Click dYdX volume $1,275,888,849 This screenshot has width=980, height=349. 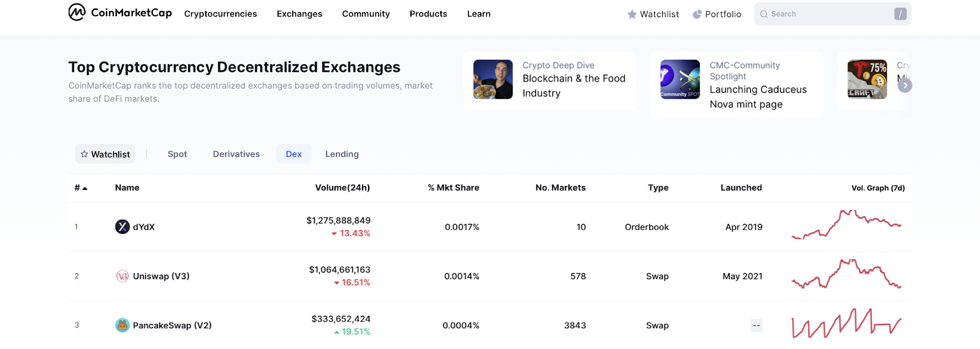click(x=338, y=220)
